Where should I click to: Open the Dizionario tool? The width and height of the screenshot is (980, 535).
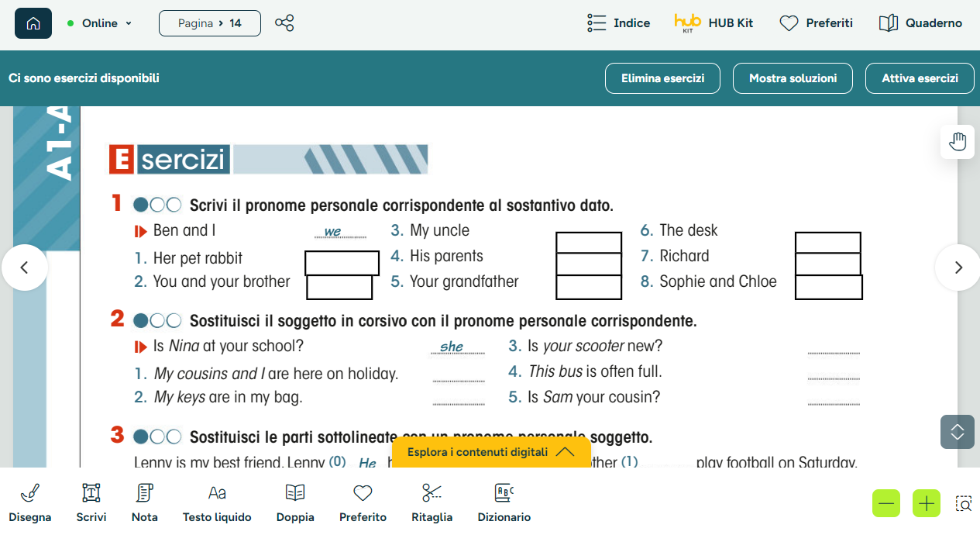pos(504,502)
